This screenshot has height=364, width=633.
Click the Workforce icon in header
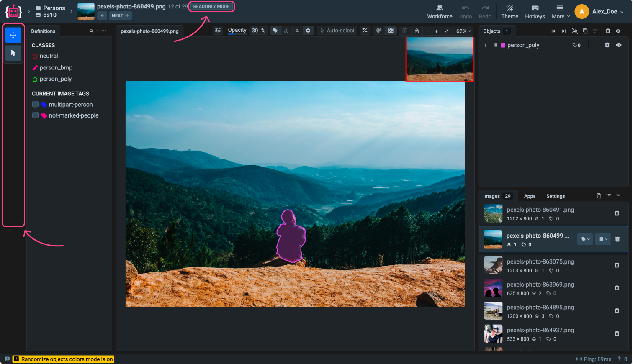click(x=440, y=8)
